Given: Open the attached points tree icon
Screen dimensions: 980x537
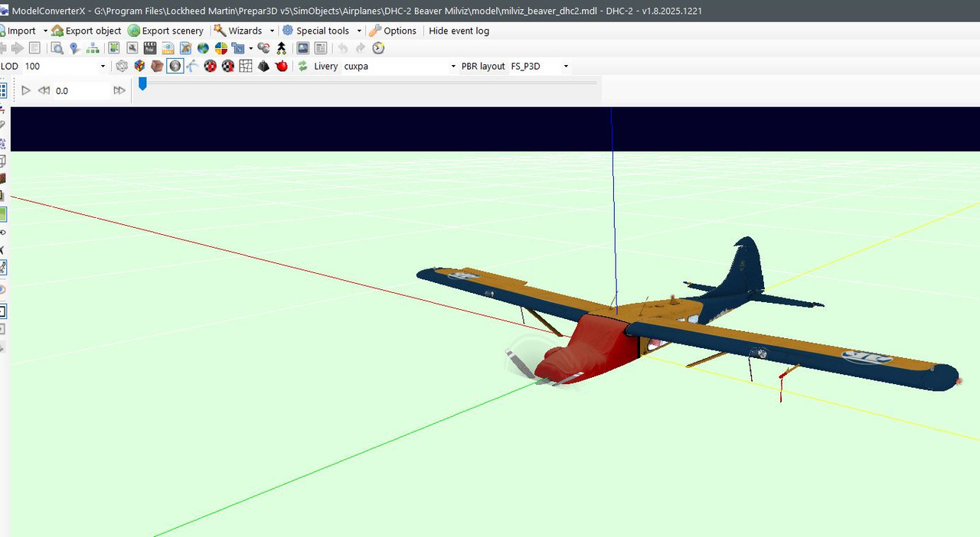Looking at the screenshot, I should pyautogui.click(x=282, y=48).
